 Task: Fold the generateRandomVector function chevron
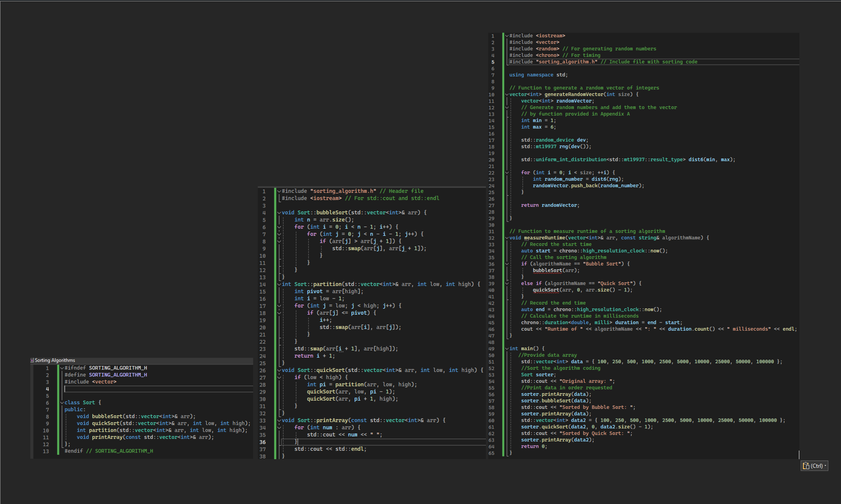[507, 95]
